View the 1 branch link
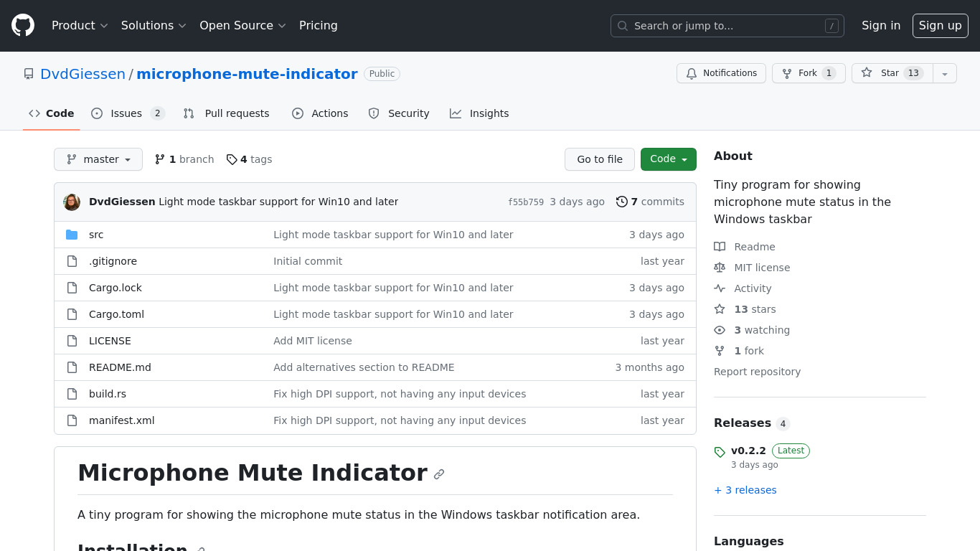980x551 pixels. [x=184, y=159]
